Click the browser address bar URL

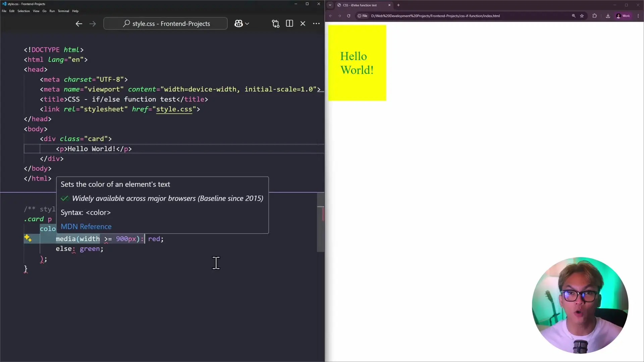435,16
